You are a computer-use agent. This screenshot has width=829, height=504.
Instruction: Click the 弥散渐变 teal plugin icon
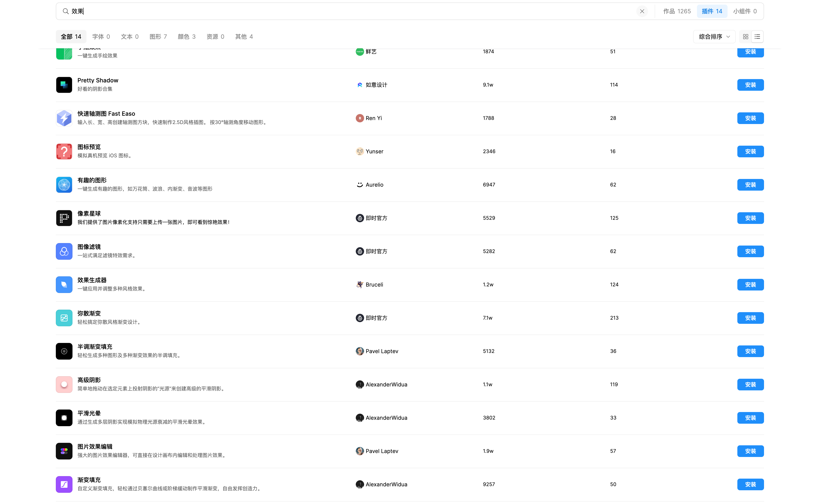click(64, 318)
